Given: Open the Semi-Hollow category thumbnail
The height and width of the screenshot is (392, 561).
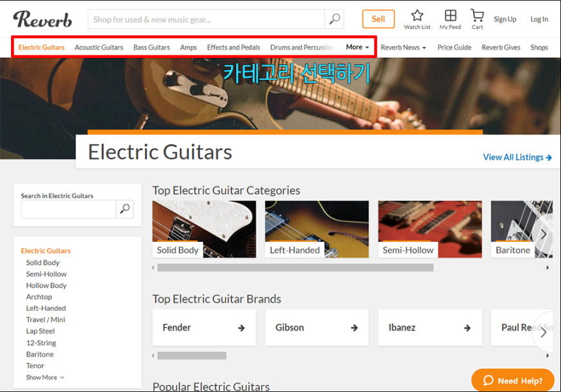Looking at the screenshot, I should [430, 230].
